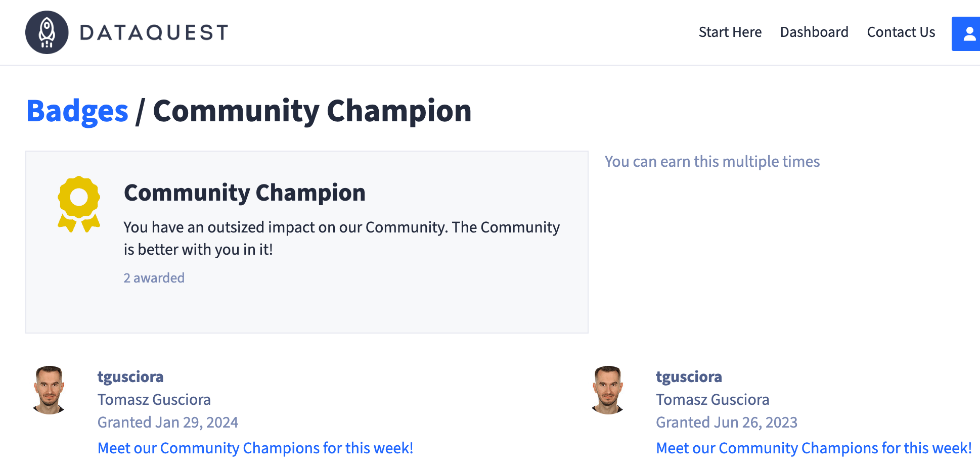Open the user account icon top right
The image size is (980, 469).
[968, 34]
